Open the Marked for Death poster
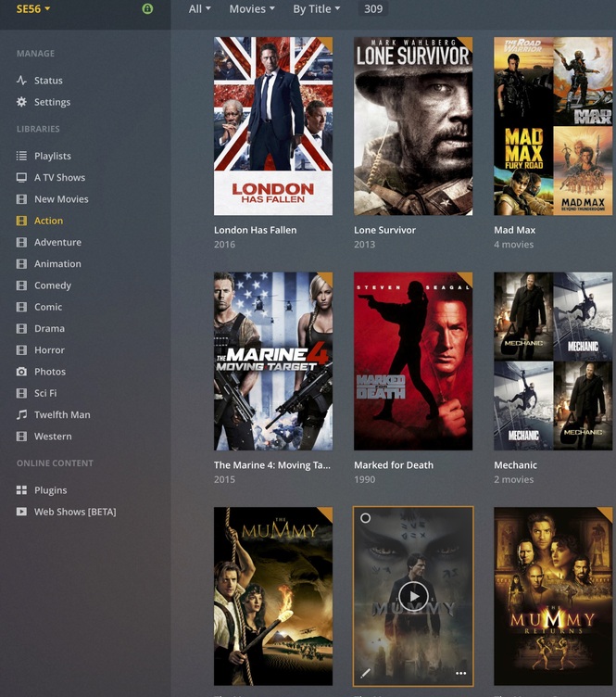Image resolution: width=616 pixels, height=697 pixels. [x=413, y=361]
